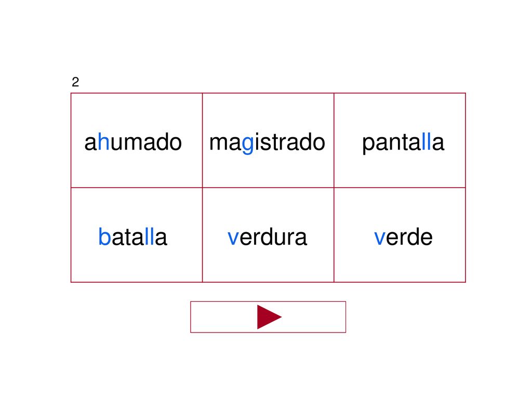Click the black 'erde' part of verde
Screen dimensions: 532x399
pos(409,236)
